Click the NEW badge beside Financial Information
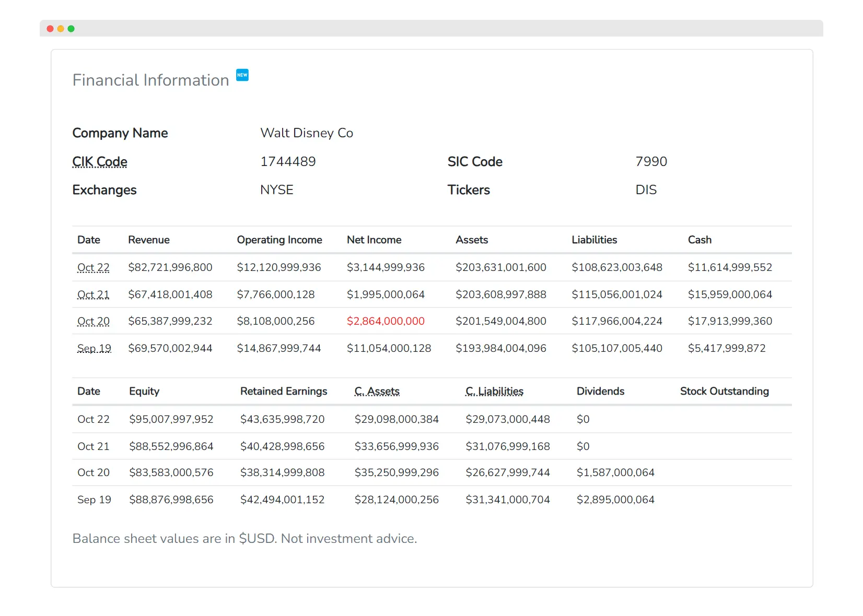863x616 pixels. click(242, 75)
